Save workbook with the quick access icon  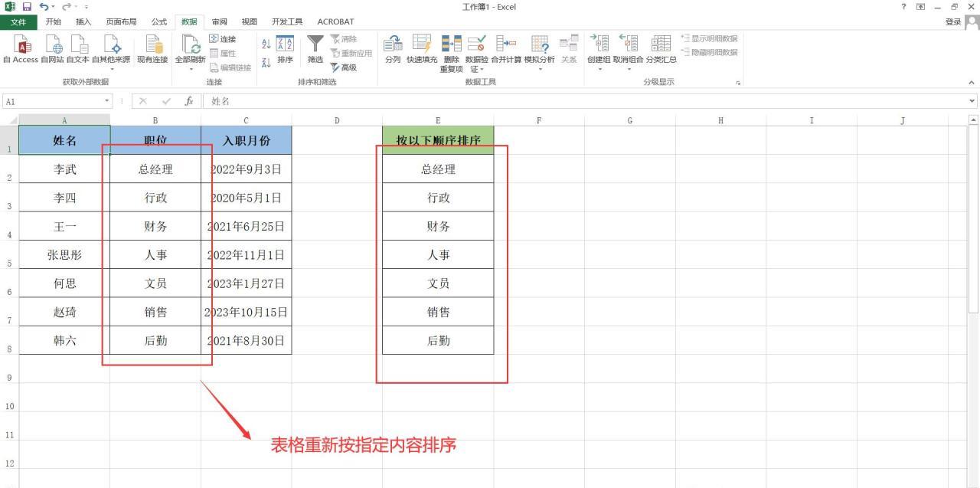(26, 7)
